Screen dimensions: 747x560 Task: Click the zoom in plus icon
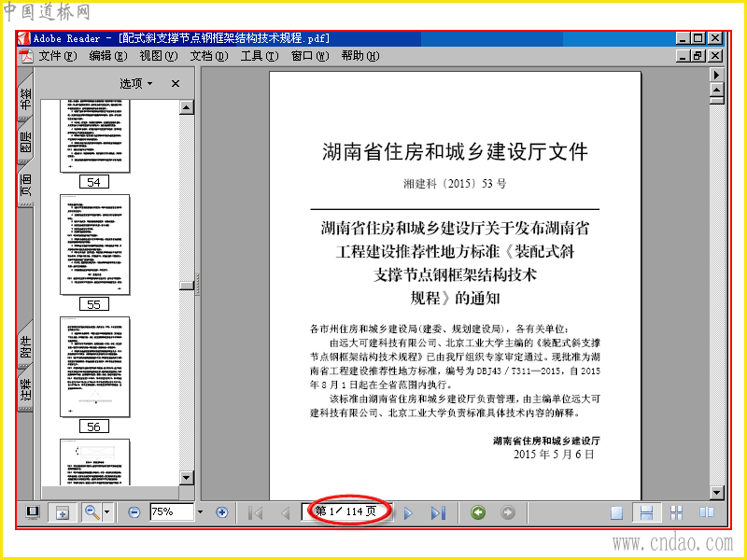221,512
